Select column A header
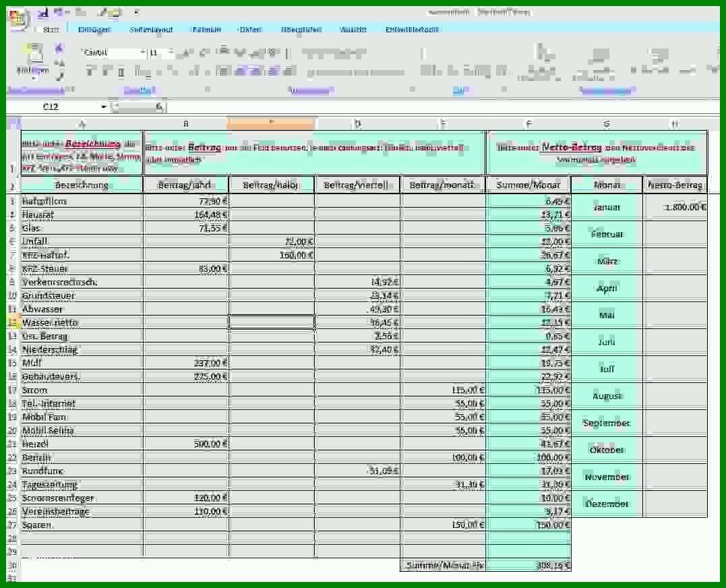The image size is (726, 588). 82,123
